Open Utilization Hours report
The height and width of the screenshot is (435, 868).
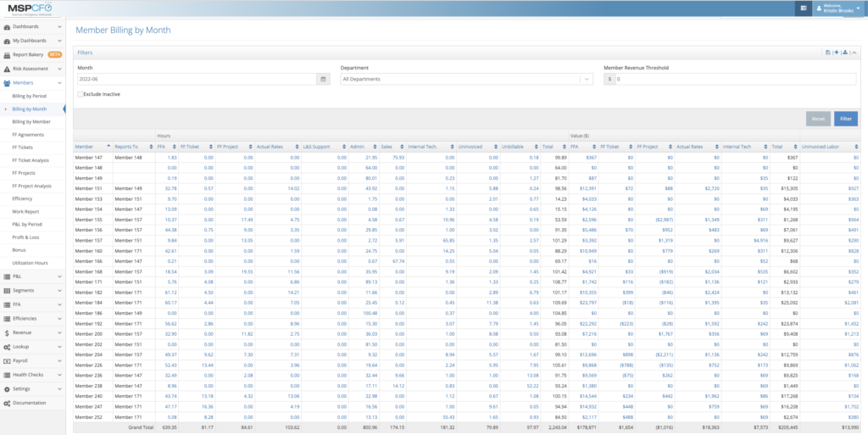pos(30,263)
